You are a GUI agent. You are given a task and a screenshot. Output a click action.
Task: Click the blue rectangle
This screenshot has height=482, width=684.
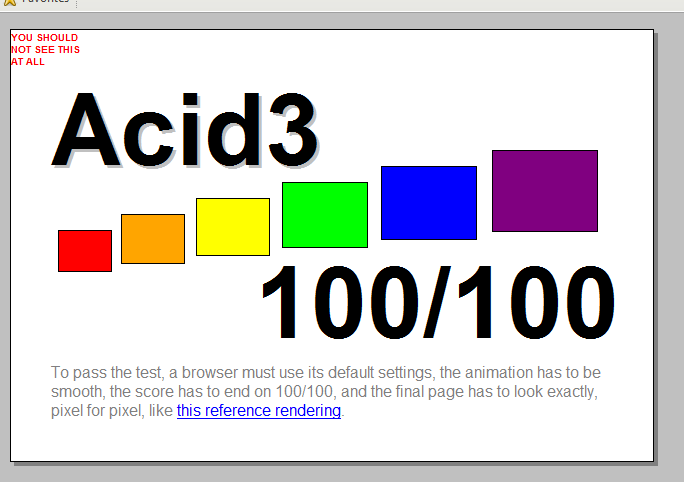point(429,203)
